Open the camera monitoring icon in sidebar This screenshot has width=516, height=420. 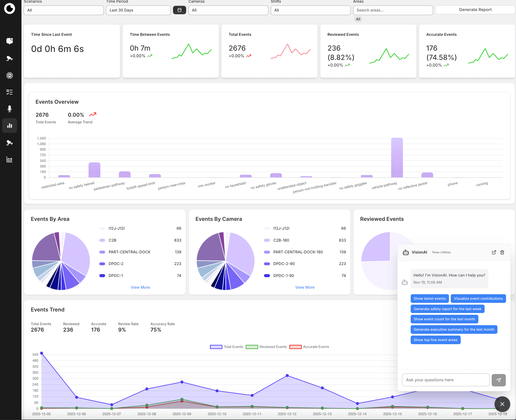click(10, 58)
